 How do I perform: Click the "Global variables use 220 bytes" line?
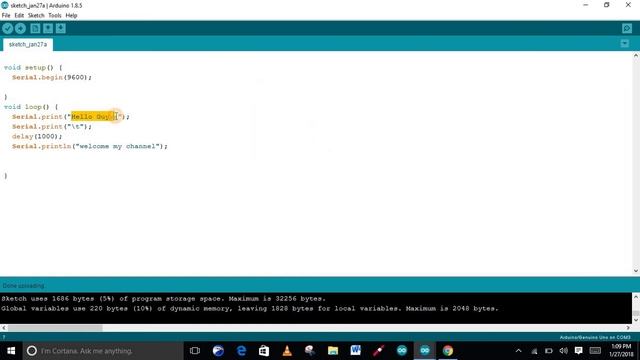[250, 309]
